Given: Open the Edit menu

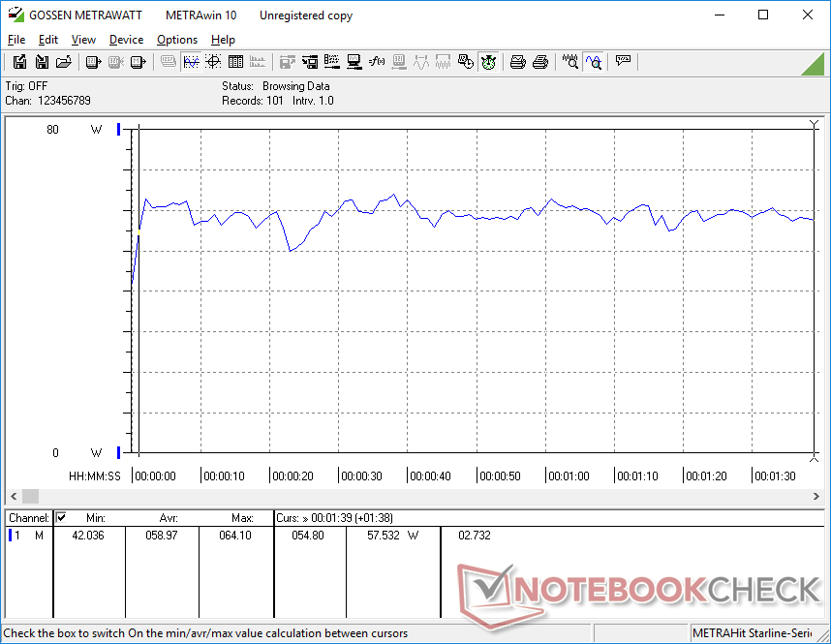Looking at the screenshot, I should tap(48, 40).
